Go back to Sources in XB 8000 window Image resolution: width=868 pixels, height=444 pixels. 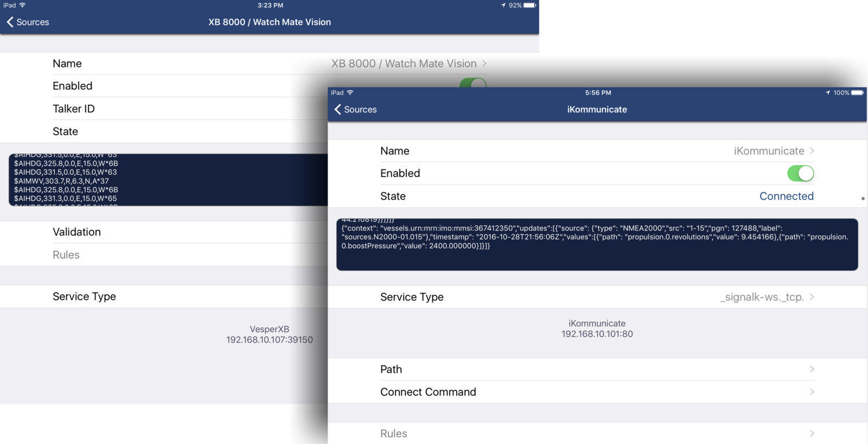(28, 22)
